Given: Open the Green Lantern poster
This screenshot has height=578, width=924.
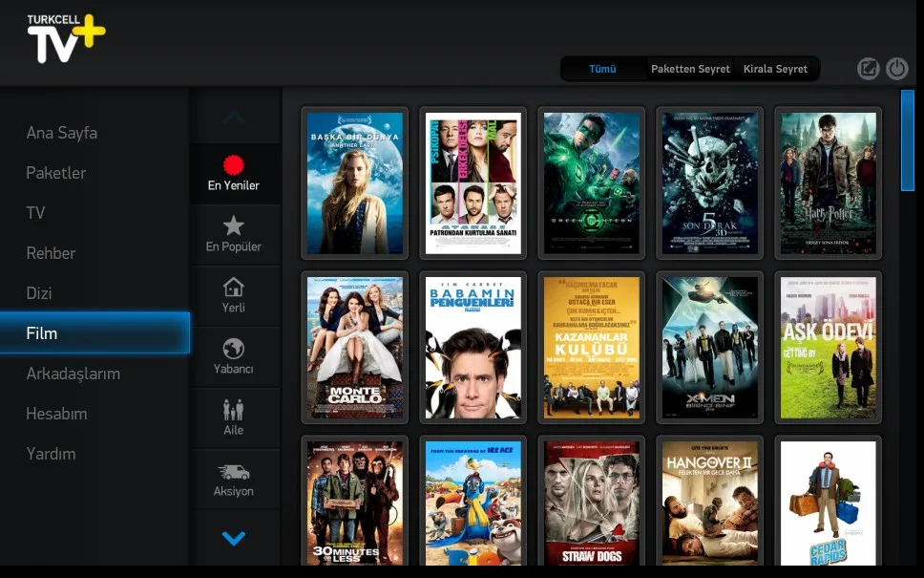Looking at the screenshot, I should point(592,182).
